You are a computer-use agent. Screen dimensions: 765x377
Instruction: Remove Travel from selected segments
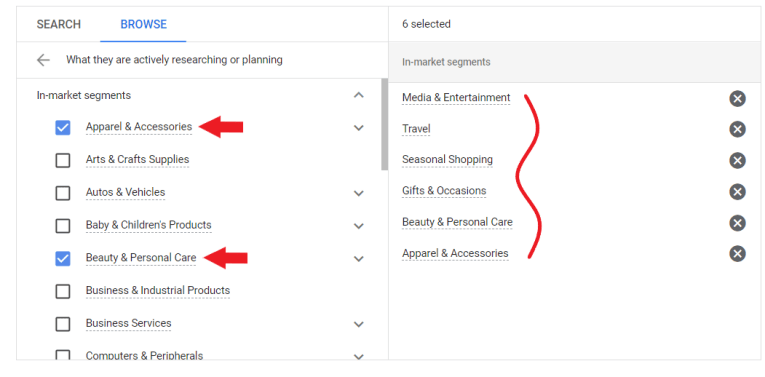tap(737, 130)
